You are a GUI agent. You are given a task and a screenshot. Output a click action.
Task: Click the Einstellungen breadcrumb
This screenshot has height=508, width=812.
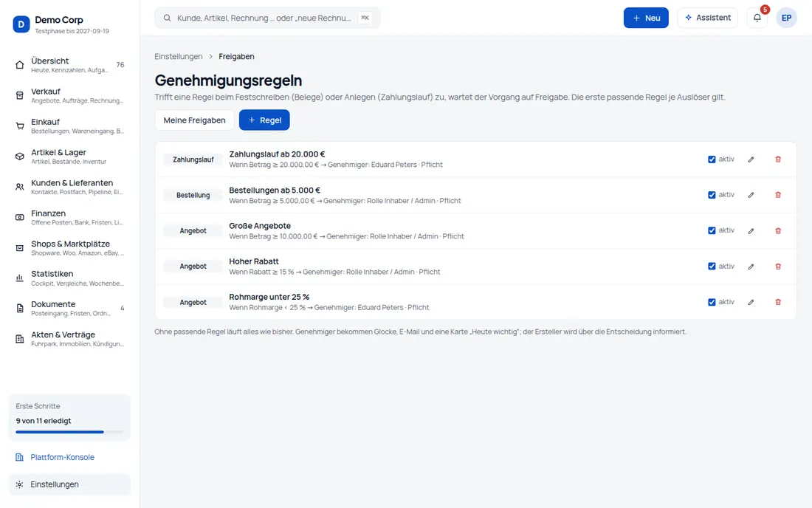tap(178, 56)
